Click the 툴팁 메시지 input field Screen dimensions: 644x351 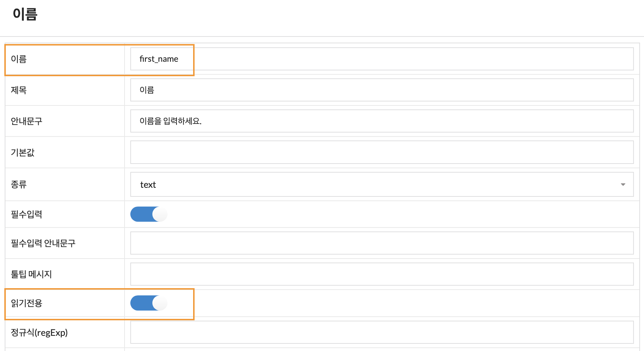(x=382, y=274)
